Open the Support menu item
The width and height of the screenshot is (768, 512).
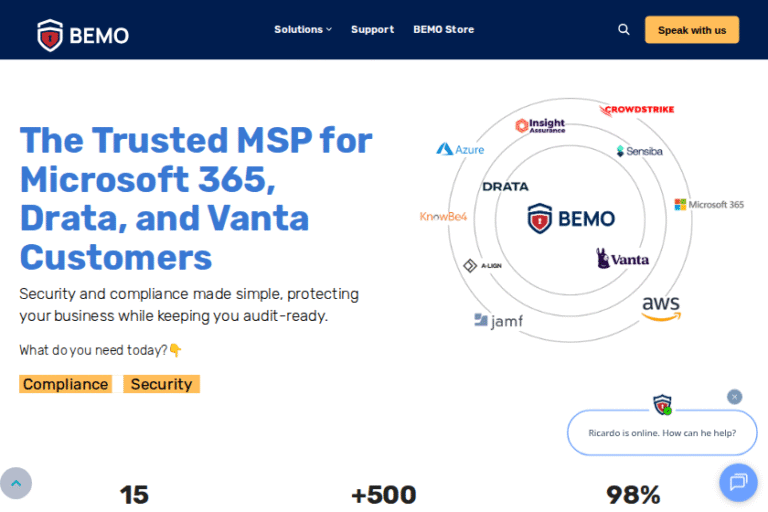point(372,30)
